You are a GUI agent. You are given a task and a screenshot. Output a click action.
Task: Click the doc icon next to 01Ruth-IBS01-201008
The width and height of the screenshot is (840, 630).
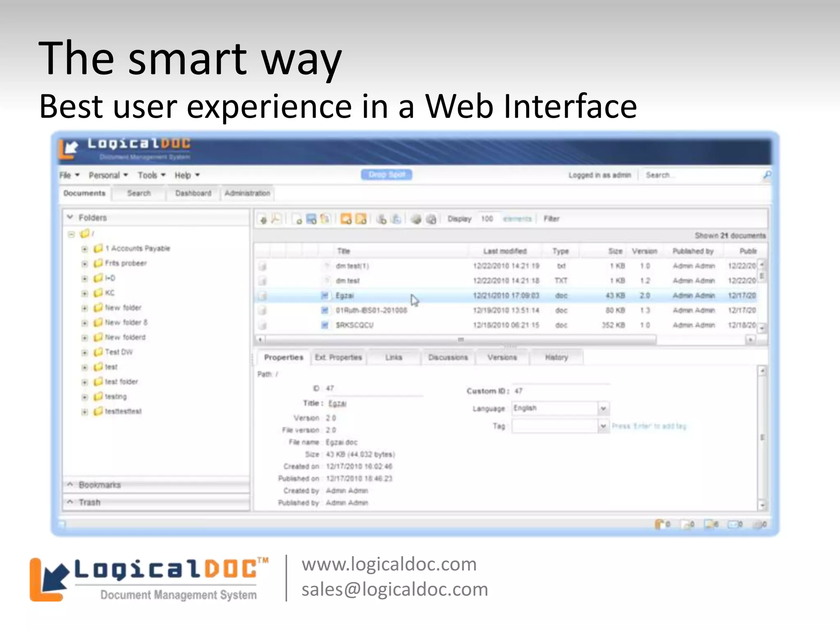click(325, 310)
